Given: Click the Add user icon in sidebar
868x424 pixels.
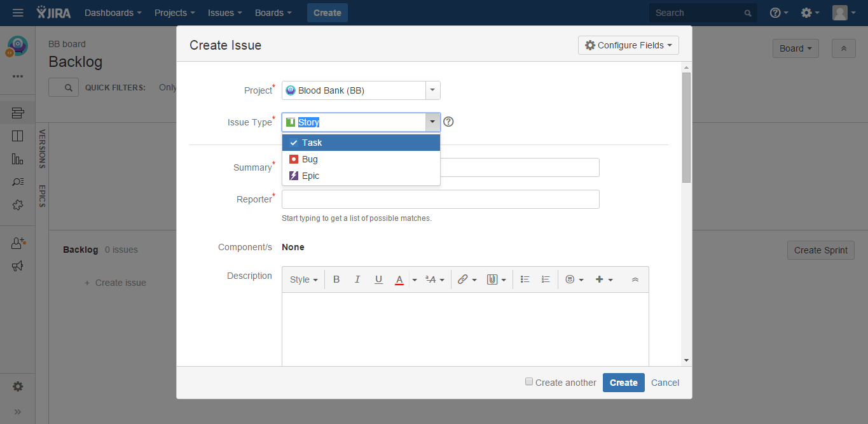Looking at the screenshot, I should 18,243.
